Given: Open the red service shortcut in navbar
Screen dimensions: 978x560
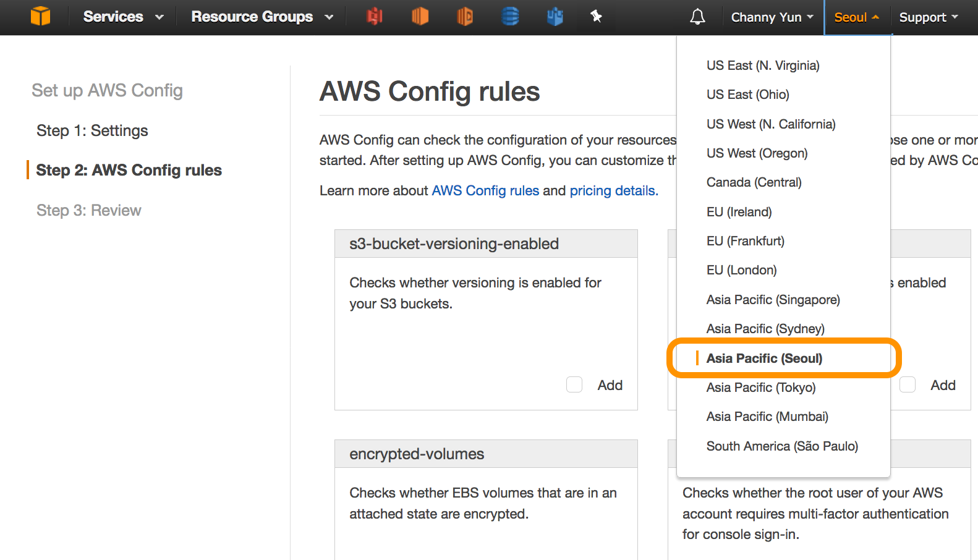Looking at the screenshot, I should point(374,16).
